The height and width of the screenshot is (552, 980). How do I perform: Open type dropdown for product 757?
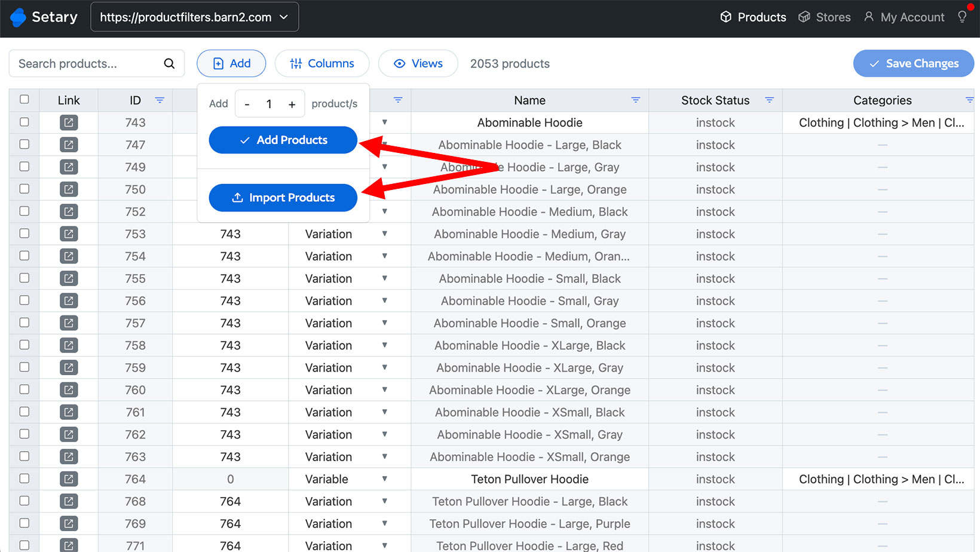point(385,323)
